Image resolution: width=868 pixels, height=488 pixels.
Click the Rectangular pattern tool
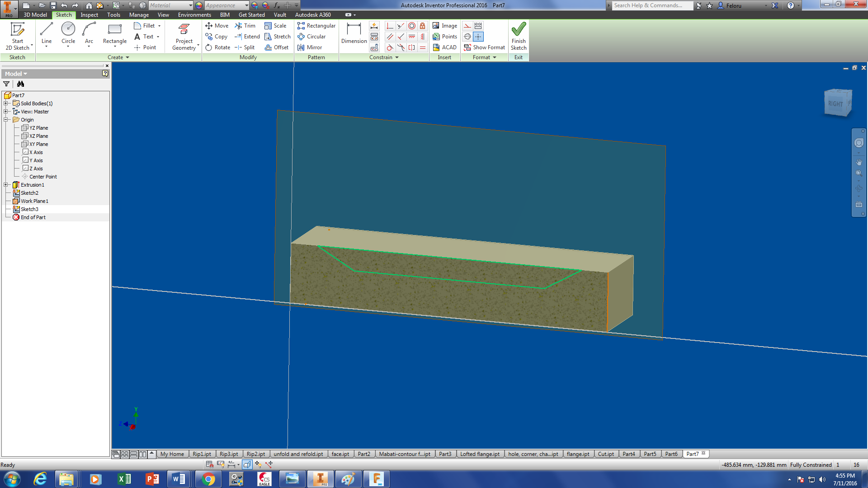(x=316, y=26)
